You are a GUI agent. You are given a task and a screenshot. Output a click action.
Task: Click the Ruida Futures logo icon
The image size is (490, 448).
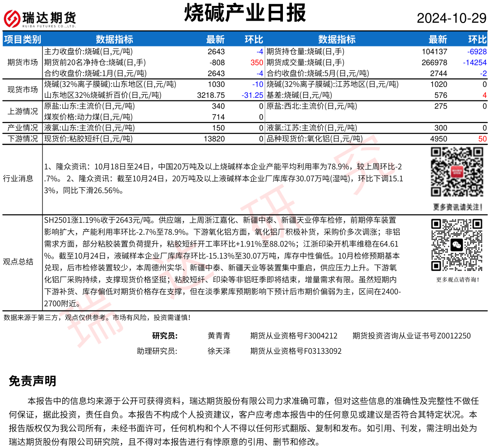[12, 18]
